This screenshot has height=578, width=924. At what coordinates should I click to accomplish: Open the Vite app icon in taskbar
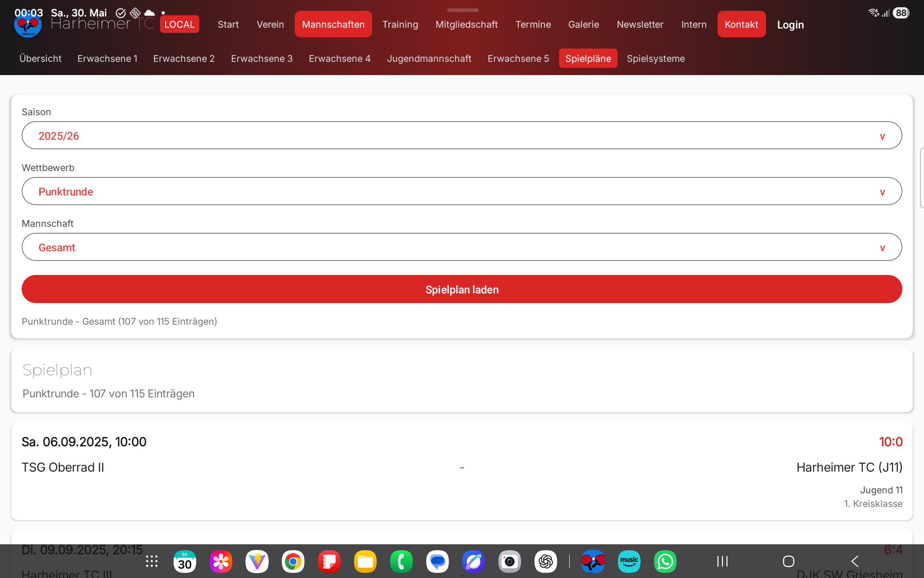tap(257, 561)
